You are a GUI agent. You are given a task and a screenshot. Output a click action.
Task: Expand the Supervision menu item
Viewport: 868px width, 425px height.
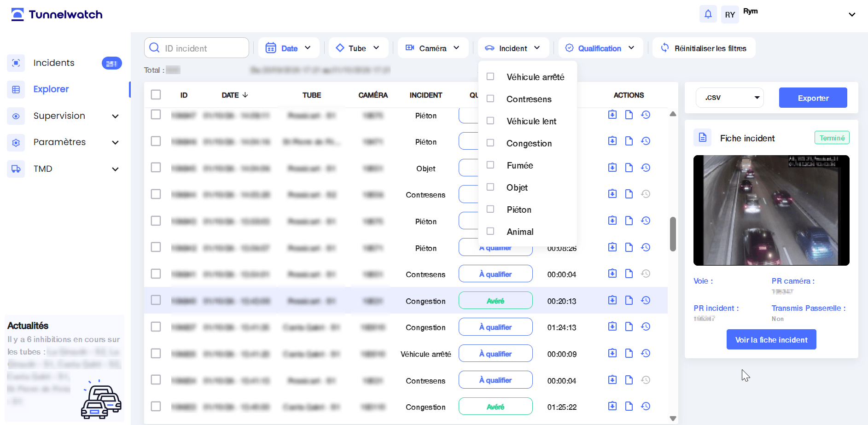pos(116,116)
